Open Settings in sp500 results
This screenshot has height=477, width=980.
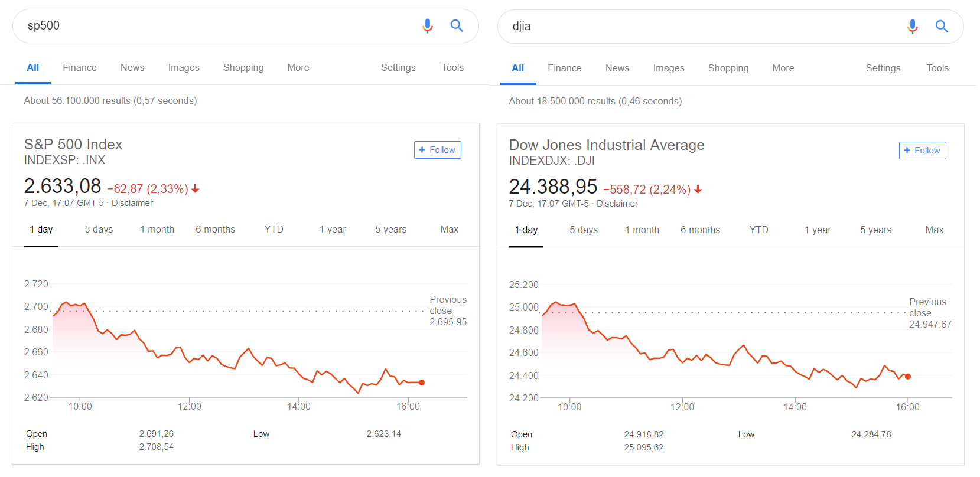pyautogui.click(x=398, y=67)
